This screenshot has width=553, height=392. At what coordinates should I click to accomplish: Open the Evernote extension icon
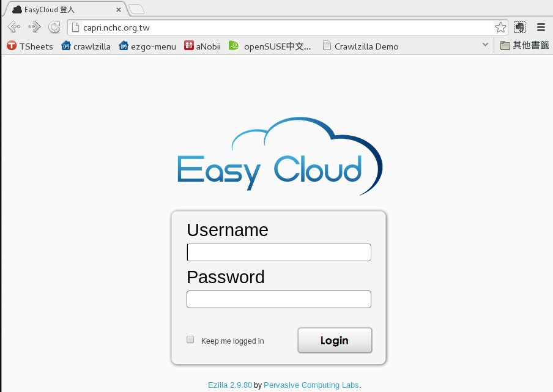519,27
